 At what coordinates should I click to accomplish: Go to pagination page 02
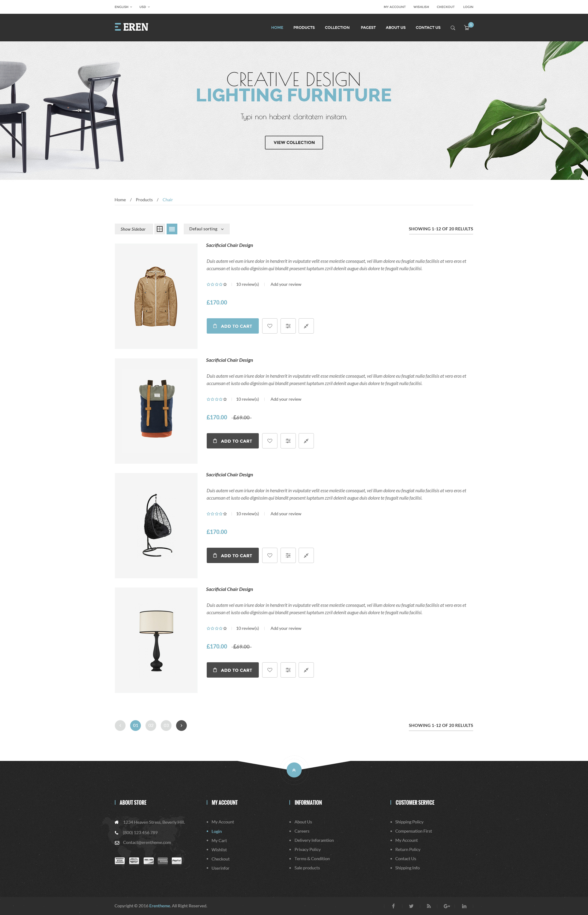coord(151,725)
